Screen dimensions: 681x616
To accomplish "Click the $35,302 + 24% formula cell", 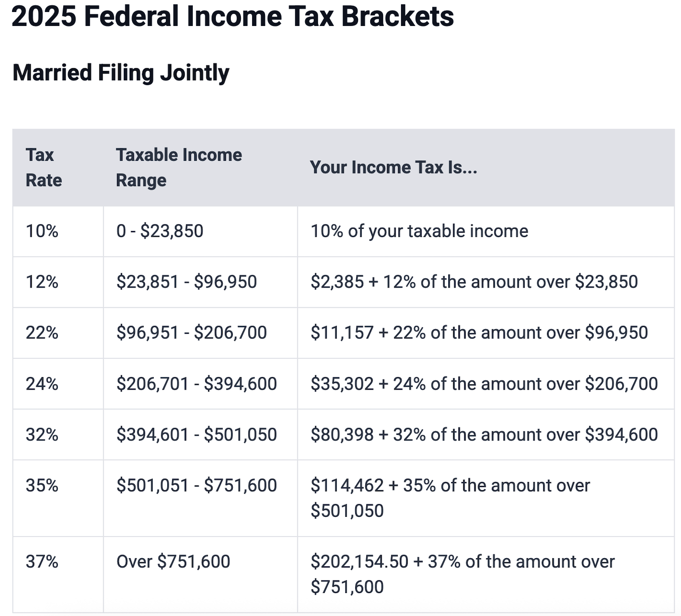I will (x=484, y=384).
